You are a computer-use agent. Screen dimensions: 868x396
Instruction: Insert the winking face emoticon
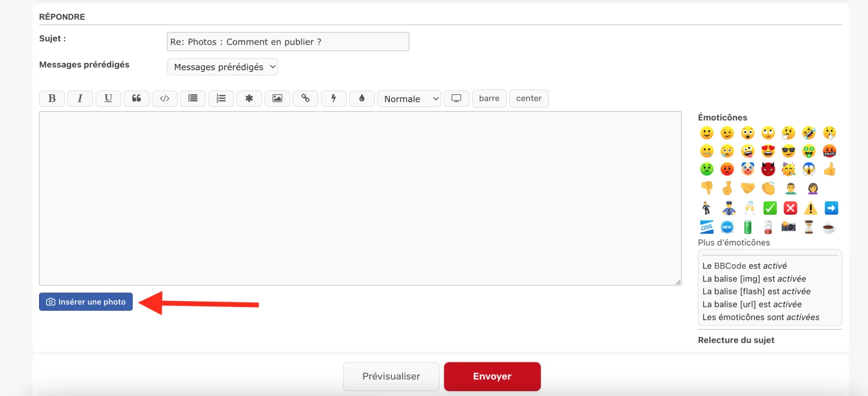[x=727, y=133]
